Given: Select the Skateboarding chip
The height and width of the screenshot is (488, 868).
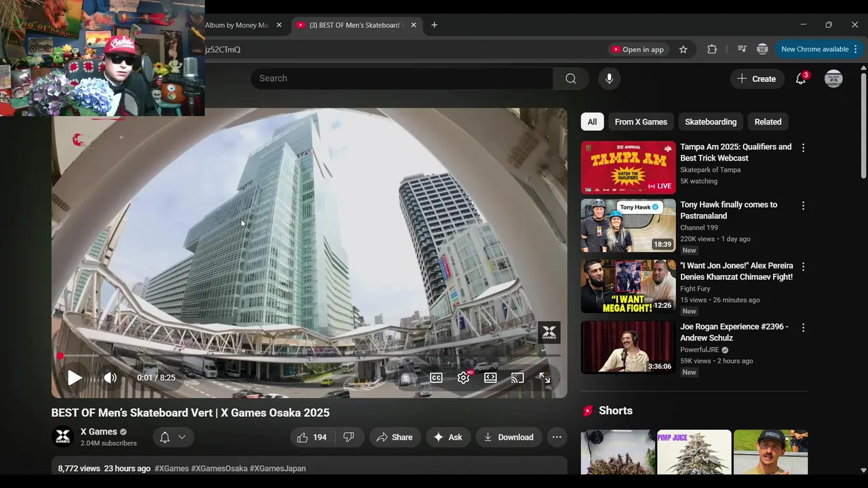Looking at the screenshot, I should coord(711,122).
